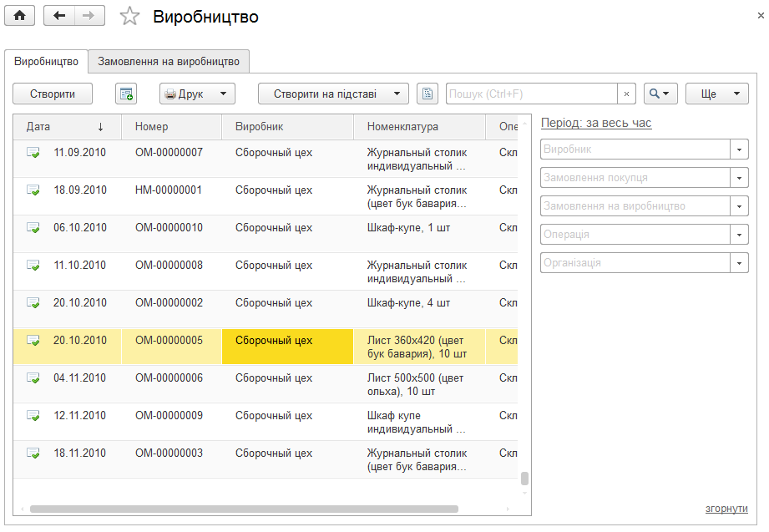
Task: Click the Номер column header
Action: click(172, 127)
